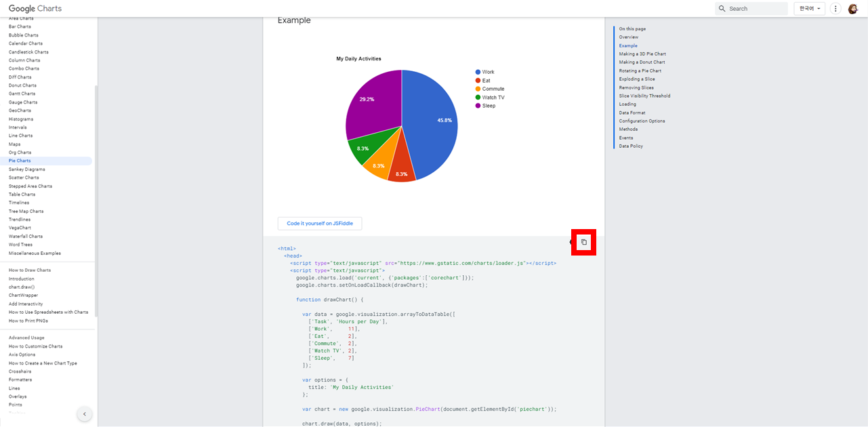
Task: Open your account profile avatar menu
Action: pos(853,8)
